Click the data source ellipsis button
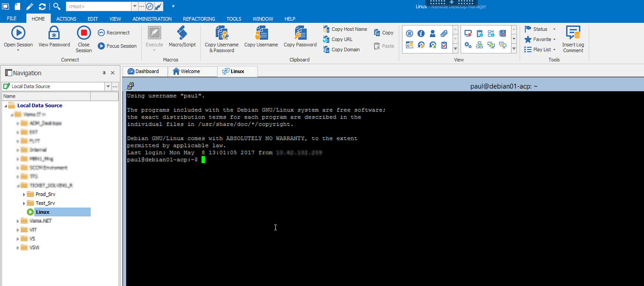This screenshot has width=644, height=286. pyautogui.click(x=115, y=86)
